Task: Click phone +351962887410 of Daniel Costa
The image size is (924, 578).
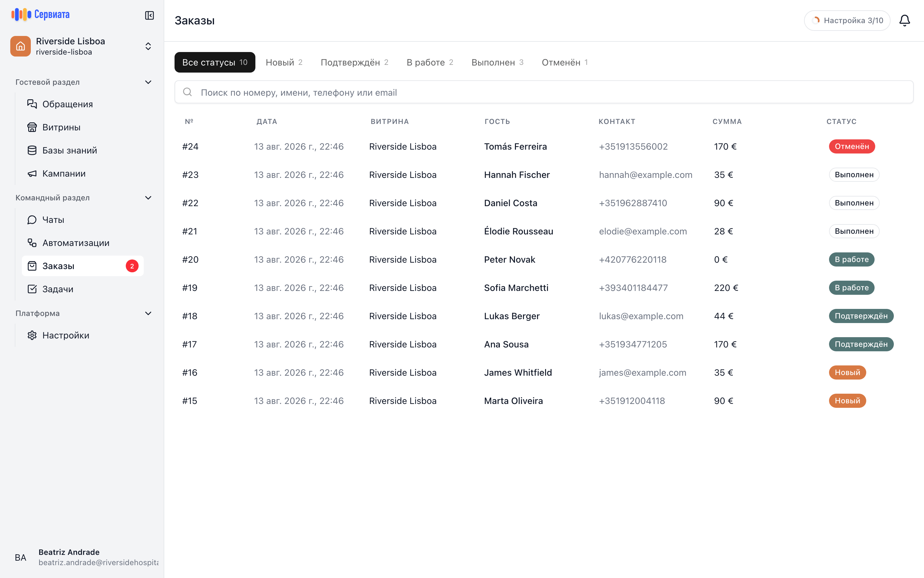Action: click(633, 203)
